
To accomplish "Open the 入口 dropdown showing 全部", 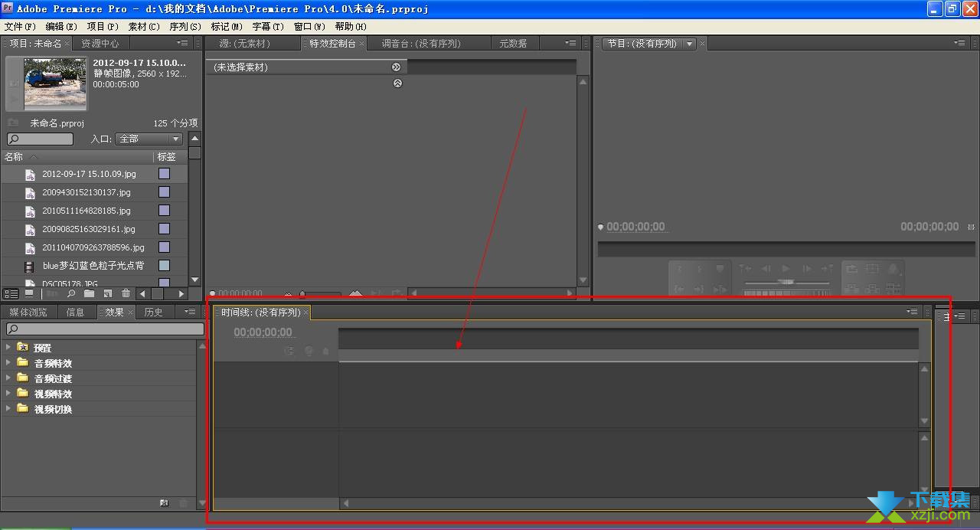I will point(149,139).
